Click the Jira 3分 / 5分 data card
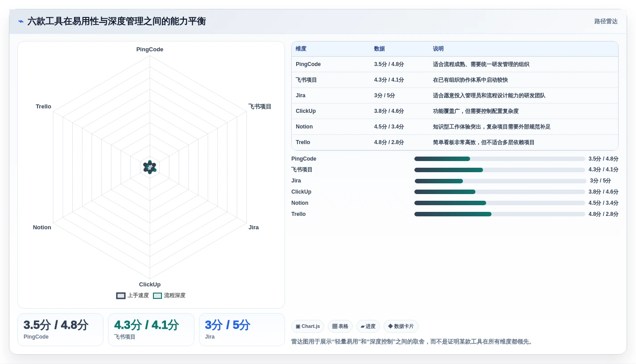Screen dimensions: 636x364 (x=242, y=330)
